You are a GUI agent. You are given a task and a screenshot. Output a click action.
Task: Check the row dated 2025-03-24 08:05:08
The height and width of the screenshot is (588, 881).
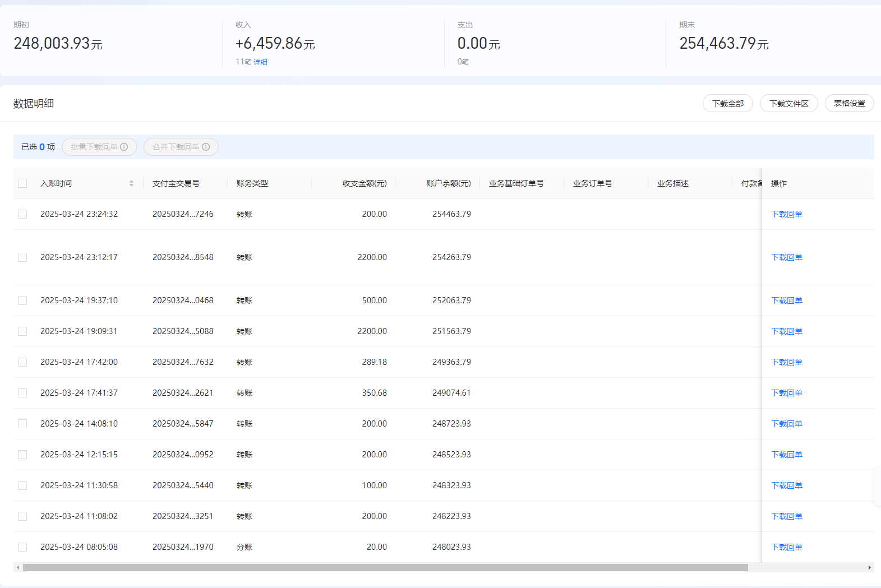(22, 547)
